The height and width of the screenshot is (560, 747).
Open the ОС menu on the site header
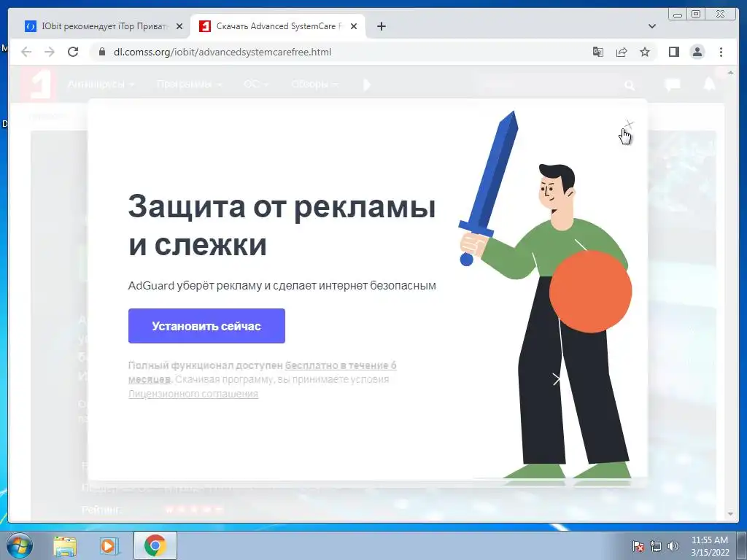tap(256, 85)
